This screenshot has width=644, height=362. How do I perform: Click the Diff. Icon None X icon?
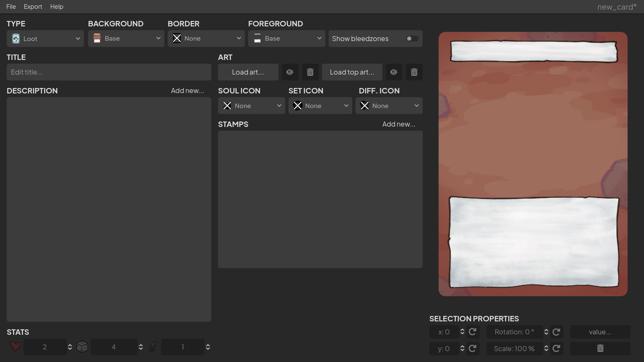pos(365,106)
